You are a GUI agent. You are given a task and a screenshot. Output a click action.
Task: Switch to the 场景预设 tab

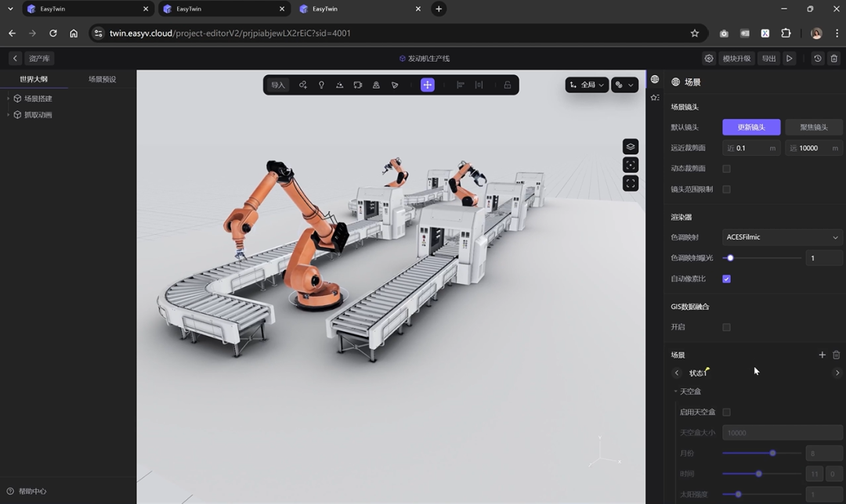[102, 79]
